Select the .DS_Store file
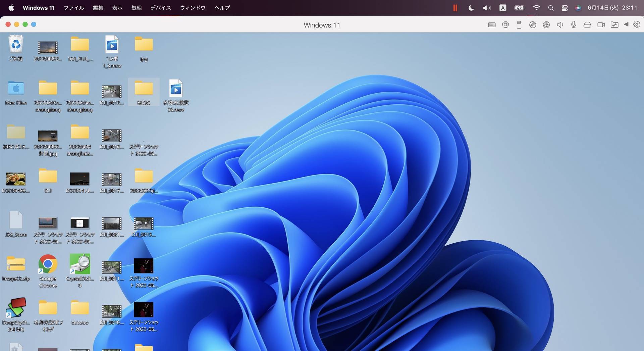Viewport: 644px width, 351px height. (x=16, y=224)
